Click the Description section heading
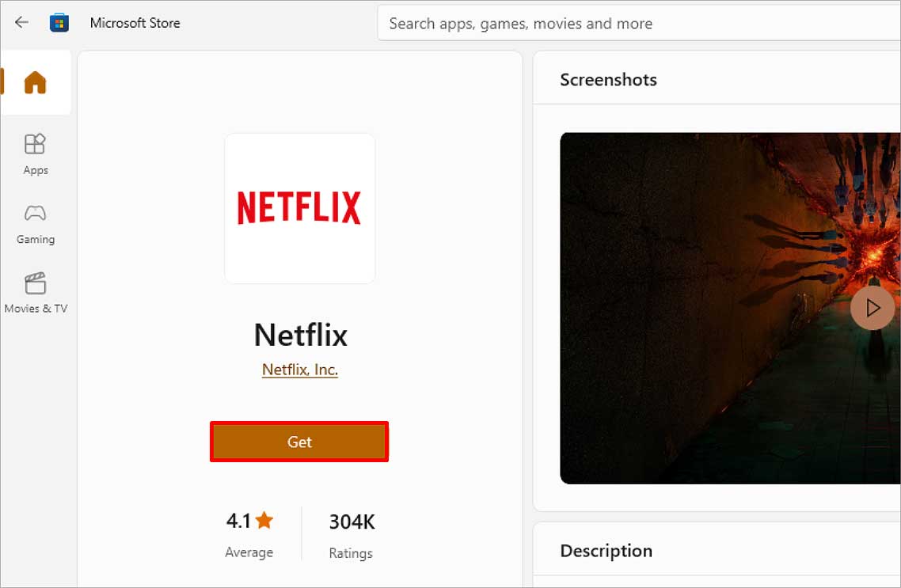Screen dimensions: 901x588 pos(606,551)
